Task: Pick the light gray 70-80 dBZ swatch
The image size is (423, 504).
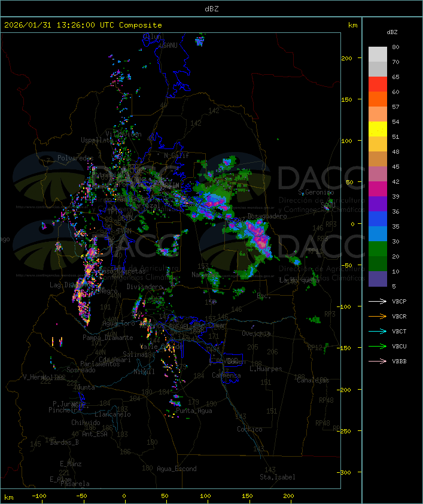Action: pos(378,54)
